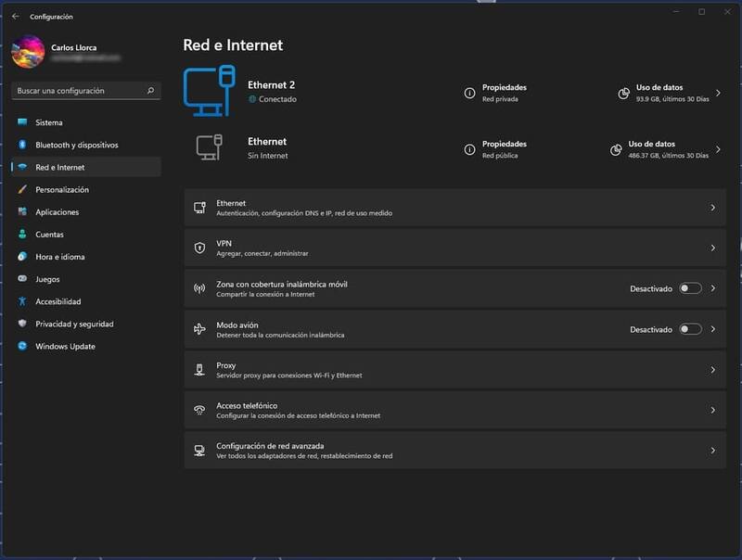Click the advanced network configuration icon

pos(199,451)
